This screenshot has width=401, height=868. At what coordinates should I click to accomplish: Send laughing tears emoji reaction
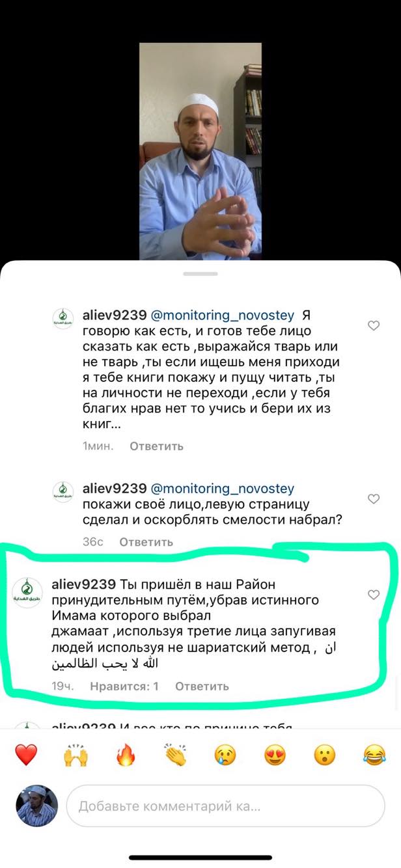click(x=374, y=755)
